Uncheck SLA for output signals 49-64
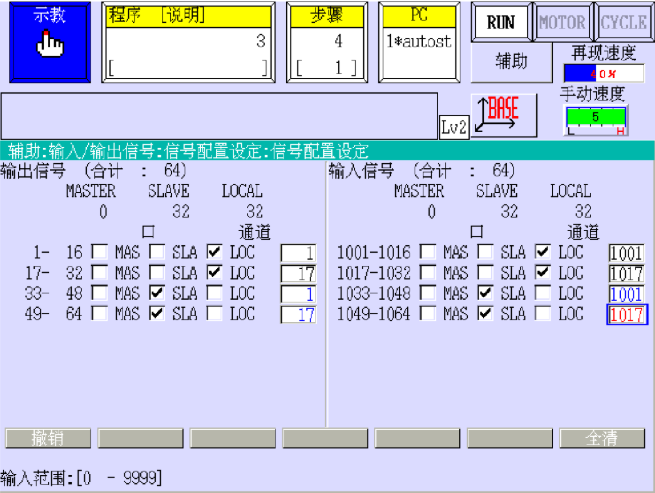 click(157, 313)
